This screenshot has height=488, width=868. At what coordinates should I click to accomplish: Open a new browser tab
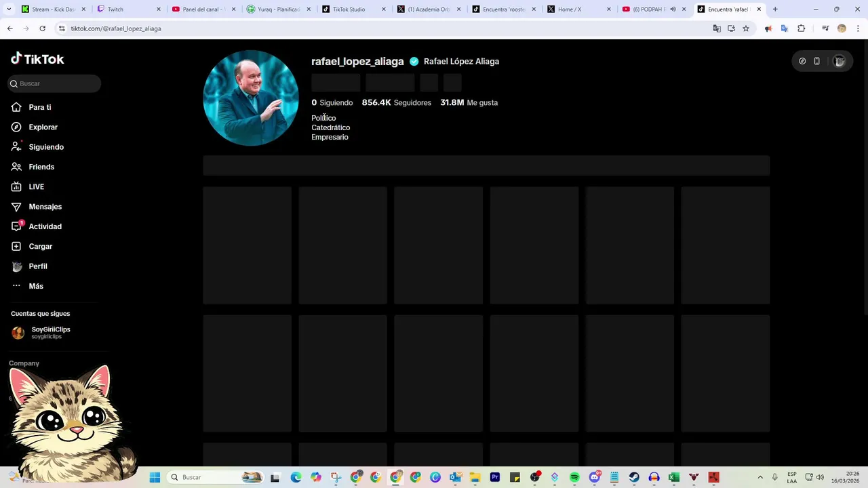pyautogui.click(x=775, y=9)
